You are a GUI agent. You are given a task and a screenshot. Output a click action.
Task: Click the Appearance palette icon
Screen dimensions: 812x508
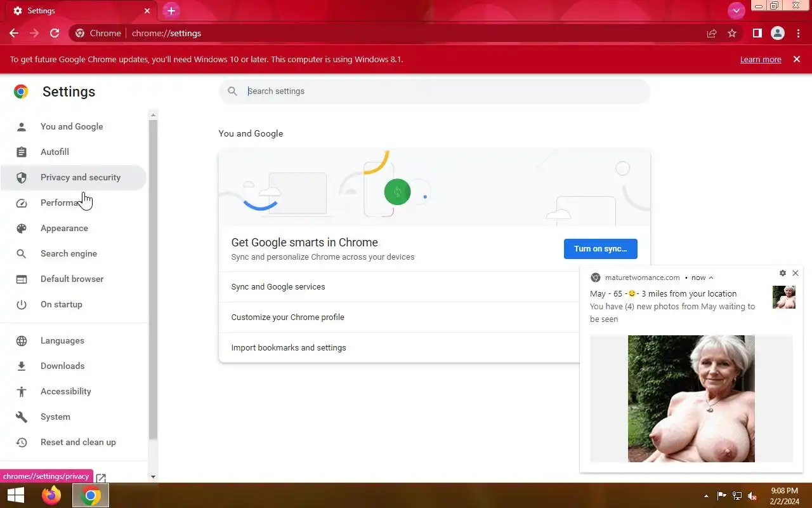(x=22, y=228)
